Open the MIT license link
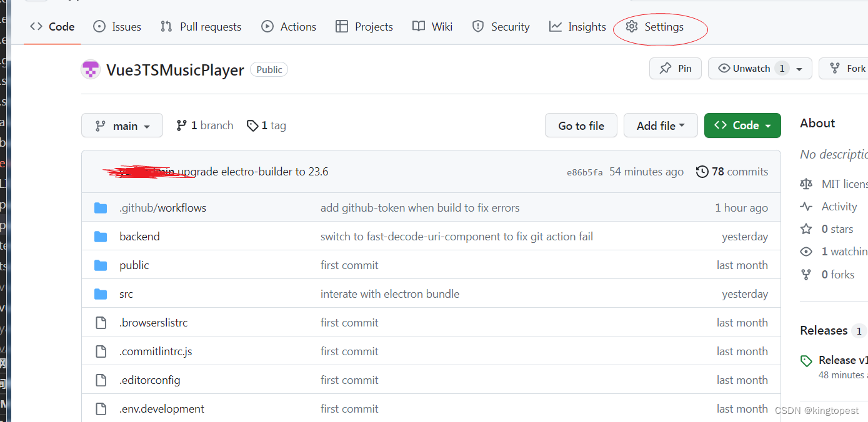The width and height of the screenshot is (868, 422). tap(844, 184)
